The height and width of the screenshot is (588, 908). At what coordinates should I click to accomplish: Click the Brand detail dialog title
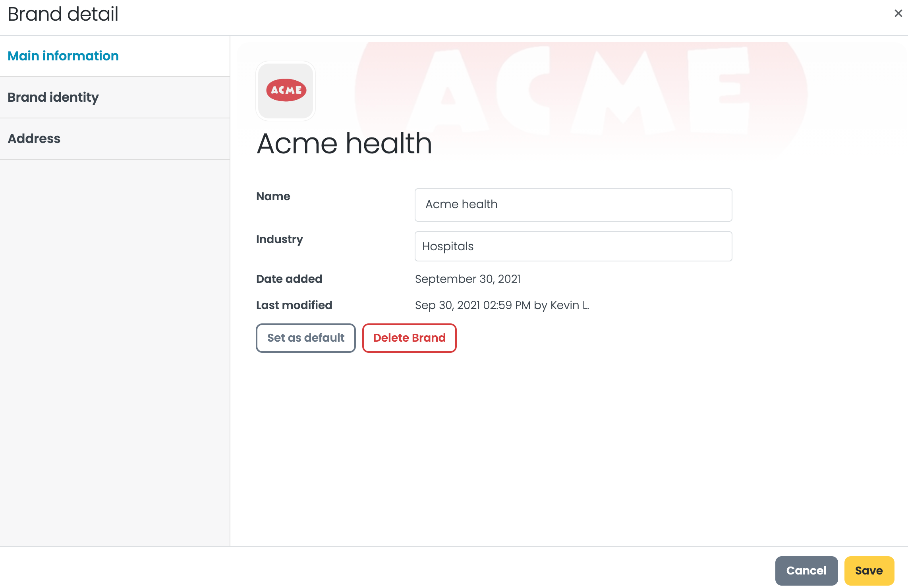tap(63, 14)
